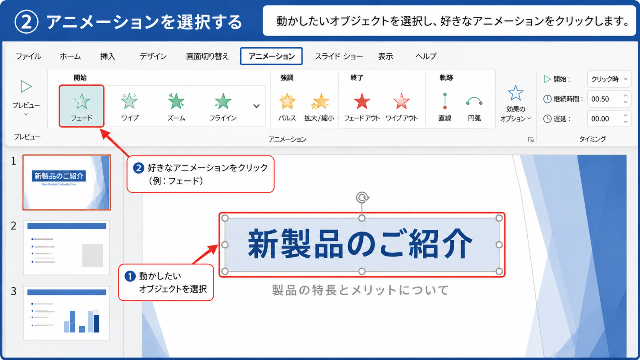The image size is (640, 360).
Task: Pick the スライドイン entrance animation
Action: (223, 107)
